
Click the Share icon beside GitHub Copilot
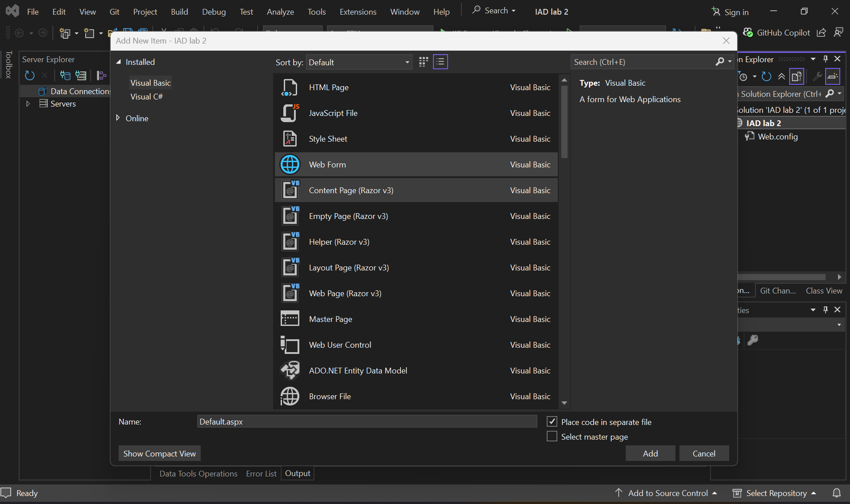[821, 33]
